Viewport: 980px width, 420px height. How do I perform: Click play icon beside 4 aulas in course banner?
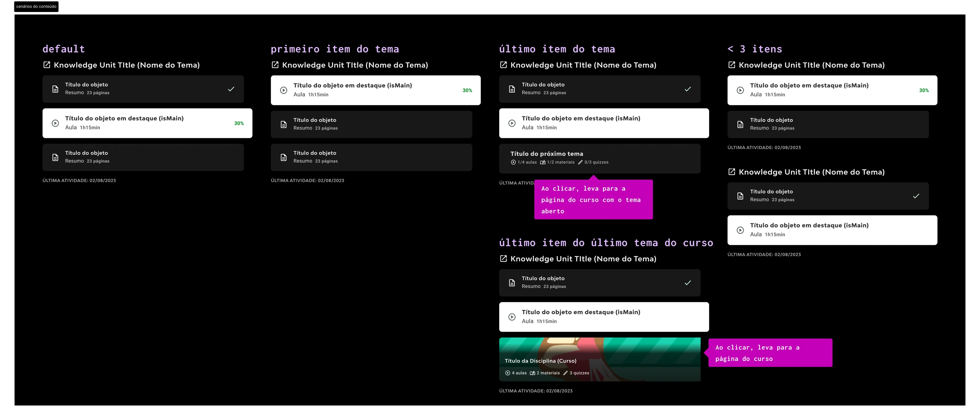click(x=508, y=373)
